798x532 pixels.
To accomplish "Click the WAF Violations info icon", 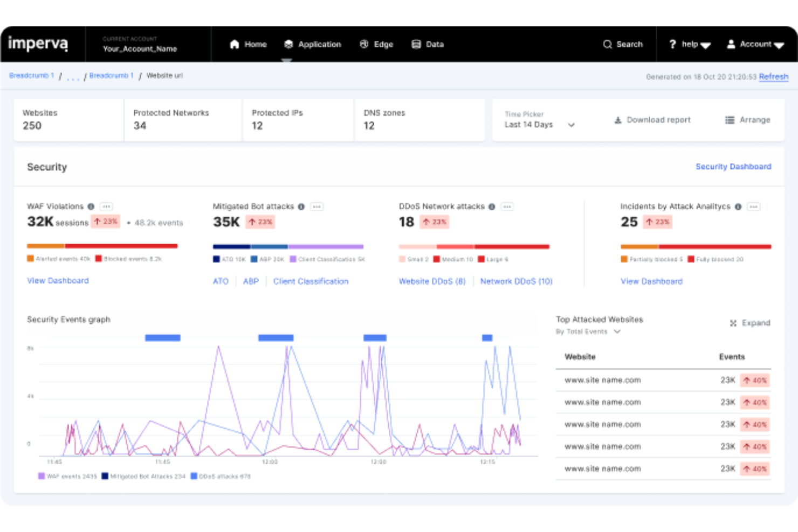I will coord(90,206).
